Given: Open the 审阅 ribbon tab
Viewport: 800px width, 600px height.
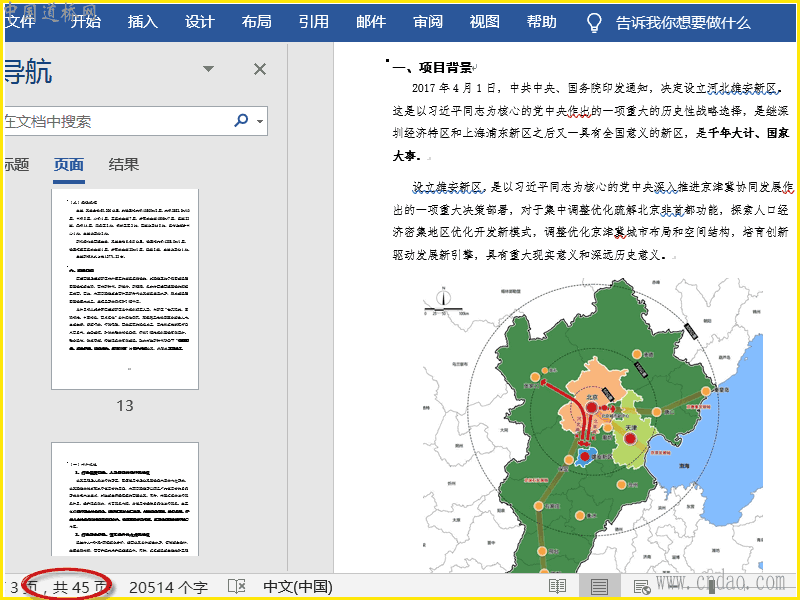Looking at the screenshot, I should 428,22.
